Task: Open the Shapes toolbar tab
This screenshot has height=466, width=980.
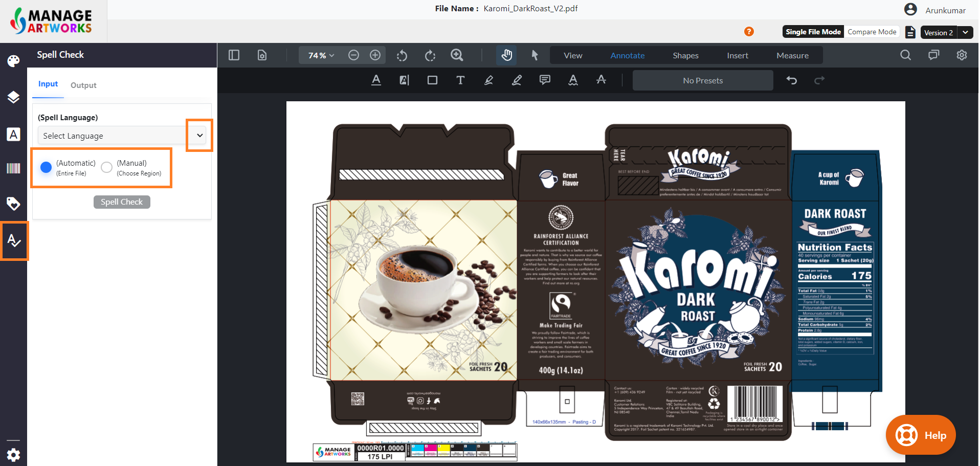Action: (x=685, y=55)
